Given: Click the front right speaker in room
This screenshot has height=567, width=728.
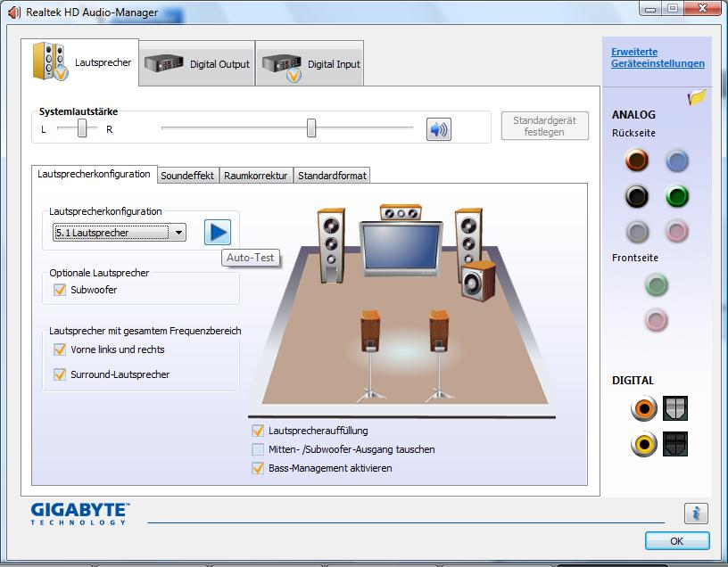Looking at the screenshot, I should point(468,237).
